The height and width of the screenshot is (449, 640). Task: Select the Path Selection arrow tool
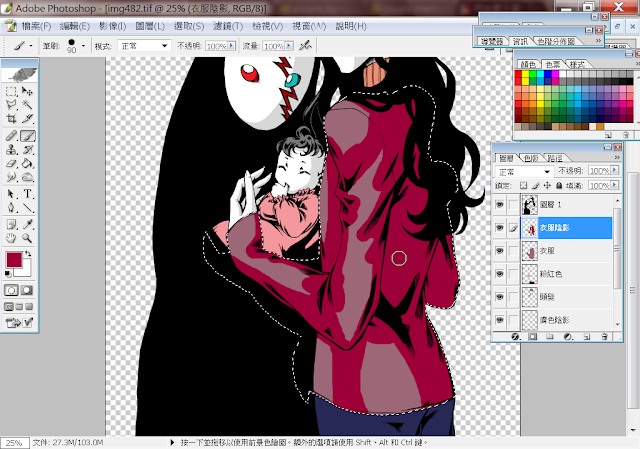(11, 194)
